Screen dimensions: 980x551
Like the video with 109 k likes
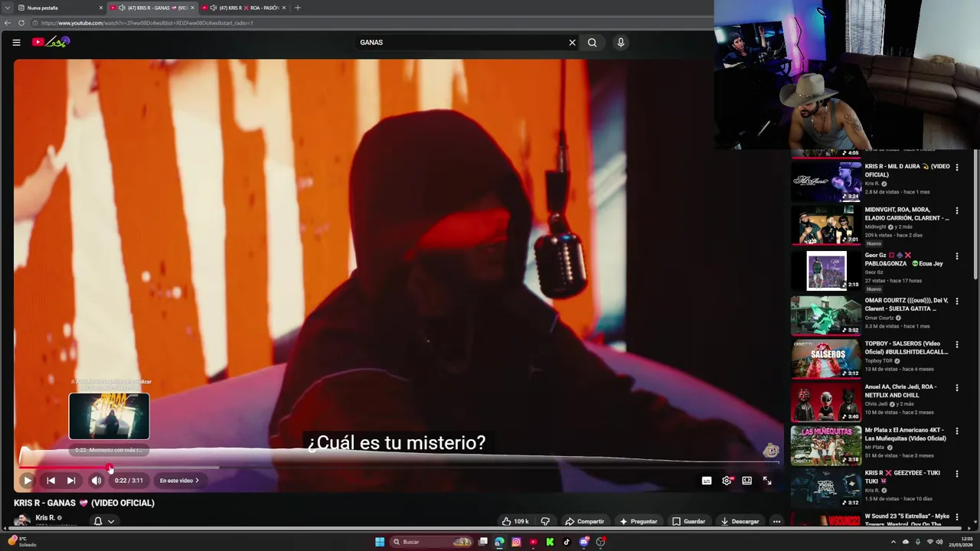515,521
